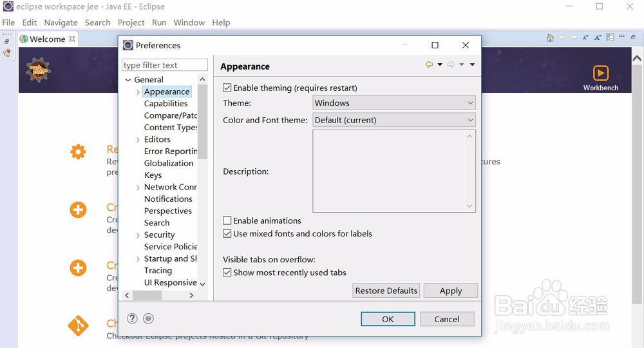Go forward in Preferences page history
The width and height of the screenshot is (644, 348).
[x=451, y=64]
